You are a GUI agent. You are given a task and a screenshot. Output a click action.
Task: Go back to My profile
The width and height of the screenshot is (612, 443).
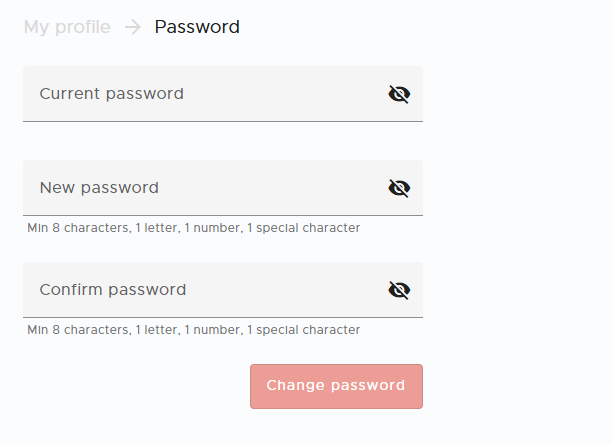[67, 27]
